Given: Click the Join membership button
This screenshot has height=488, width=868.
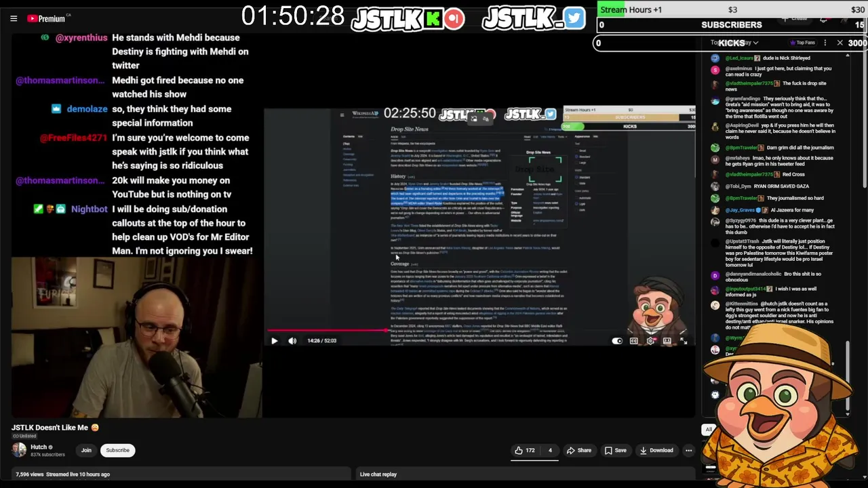Looking at the screenshot, I should point(86,450).
